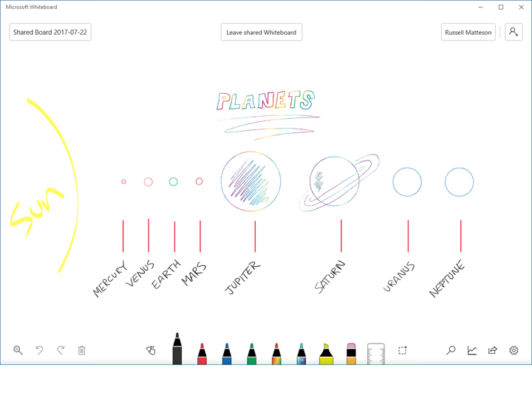Image resolution: width=532 pixels, height=399 pixels.
Task: Click the zoom out magnifier icon
Action: [x=18, y=350]
